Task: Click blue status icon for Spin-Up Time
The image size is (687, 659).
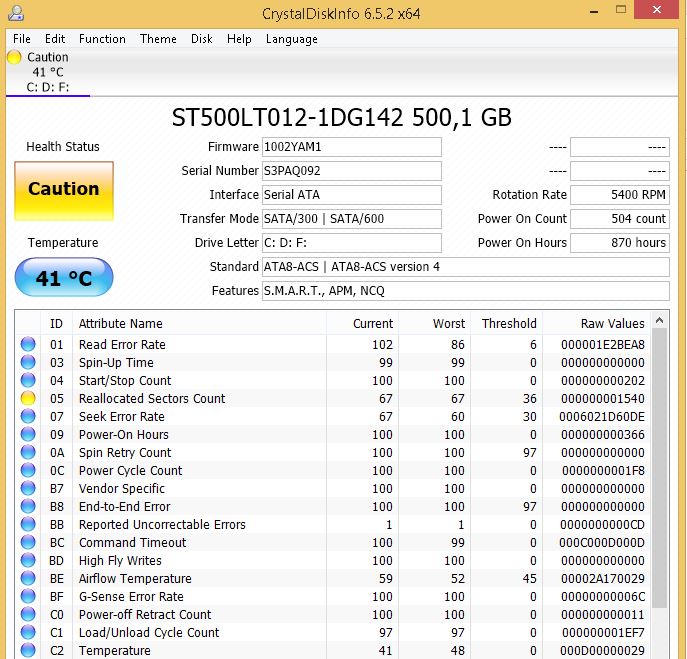Action: 28,362
